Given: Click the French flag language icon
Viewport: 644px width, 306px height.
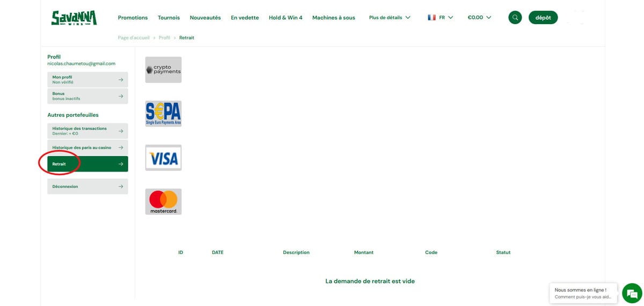Looking at the screenshot, I should pyautogui.click(x=431, y=18).
